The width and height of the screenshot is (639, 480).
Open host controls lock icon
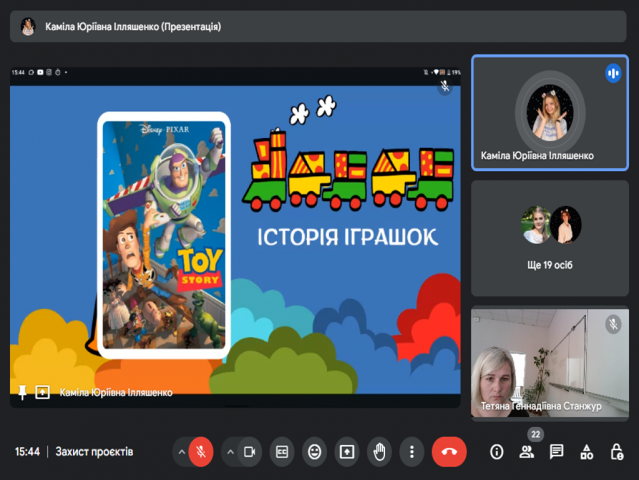(617, 451)
